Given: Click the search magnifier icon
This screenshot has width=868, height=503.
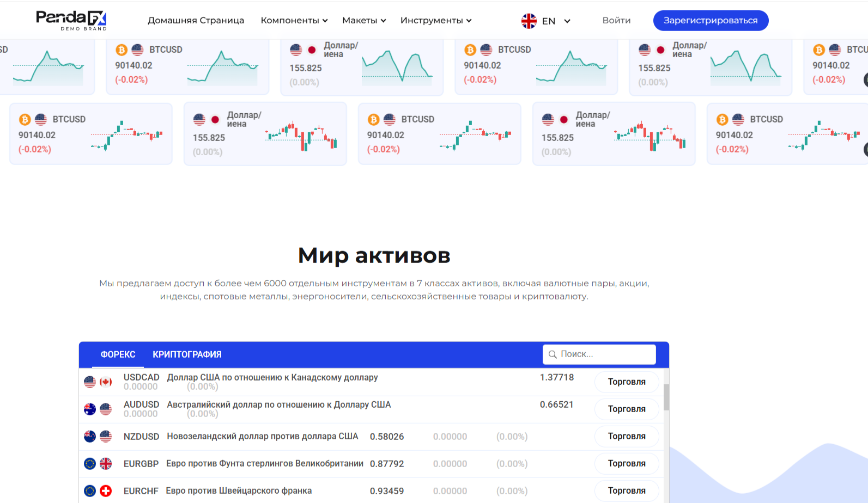Looking at the screenshot, I should (x=553, y=354).
